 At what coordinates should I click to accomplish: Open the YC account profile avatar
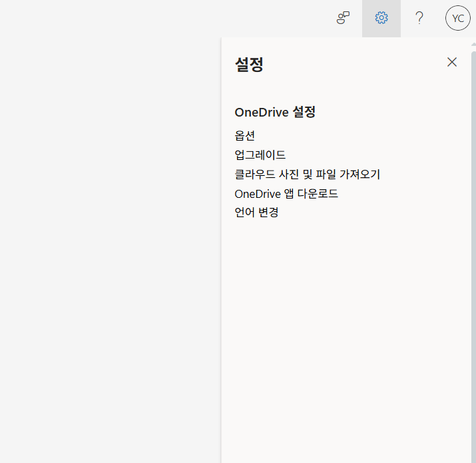coord(458,18)
